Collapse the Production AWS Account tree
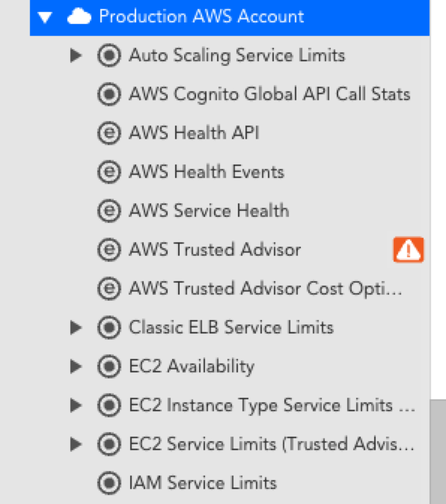446x504 pixels. pos(45,17)
